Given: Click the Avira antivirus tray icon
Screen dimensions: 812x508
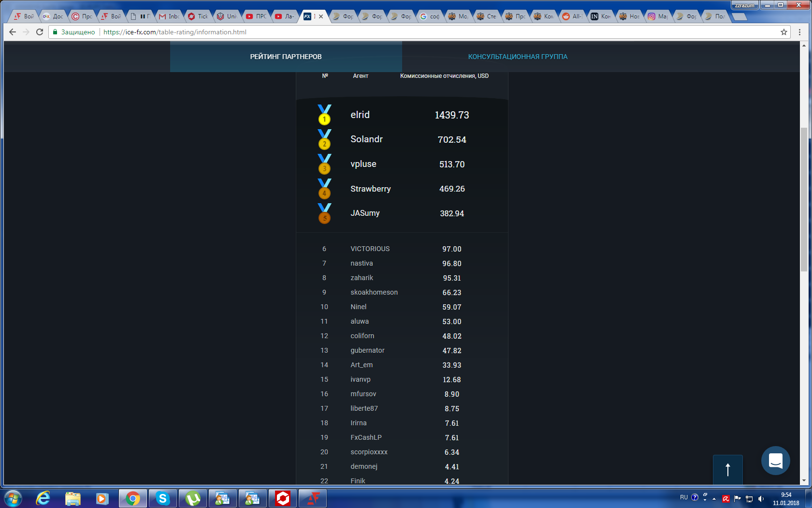Looking at the screenshot, I should pyautogui.click(x=726, y=498).
